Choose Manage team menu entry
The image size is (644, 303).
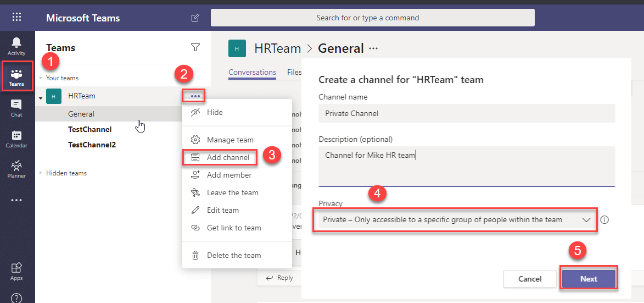[229, 140]
